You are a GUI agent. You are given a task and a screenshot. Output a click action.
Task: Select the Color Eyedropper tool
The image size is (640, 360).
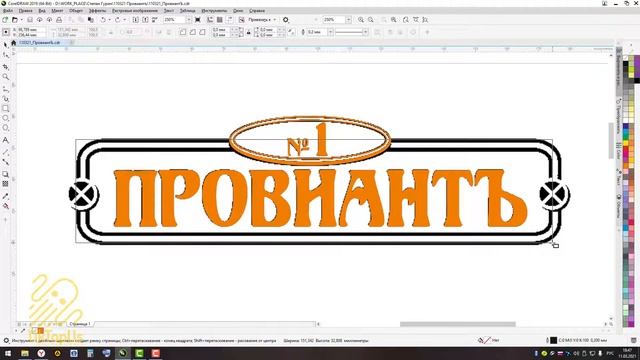(5, 196)
